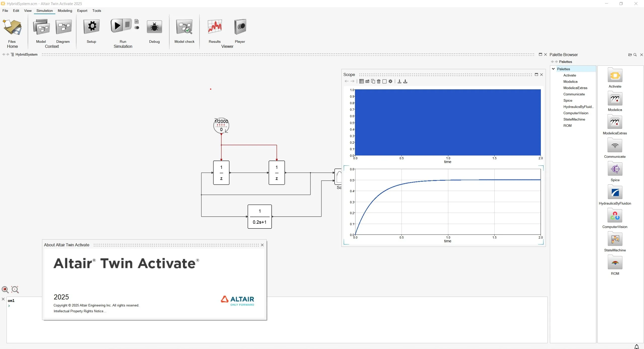Collapse the Palettes tree node
The image size is (644, 349).
coord(553,69)
